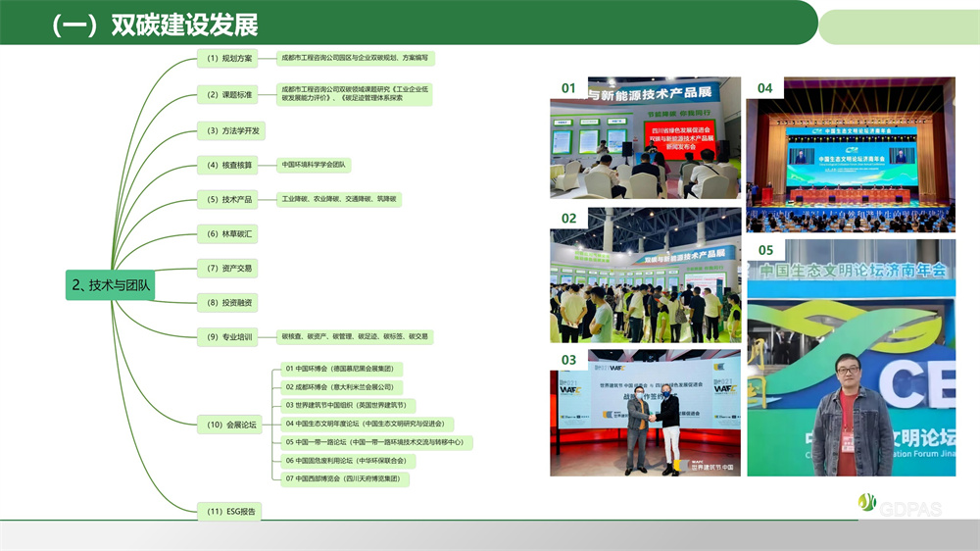Click the '(7) 资产交易' node
The image size is (980, 551).
click(229, 268)
